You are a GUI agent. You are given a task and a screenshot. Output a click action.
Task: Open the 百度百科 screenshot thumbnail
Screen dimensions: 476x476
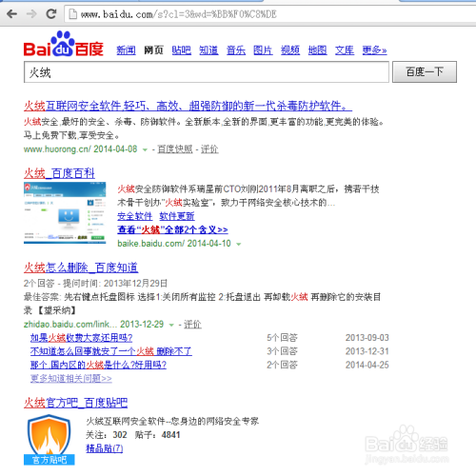pos(65,212)
